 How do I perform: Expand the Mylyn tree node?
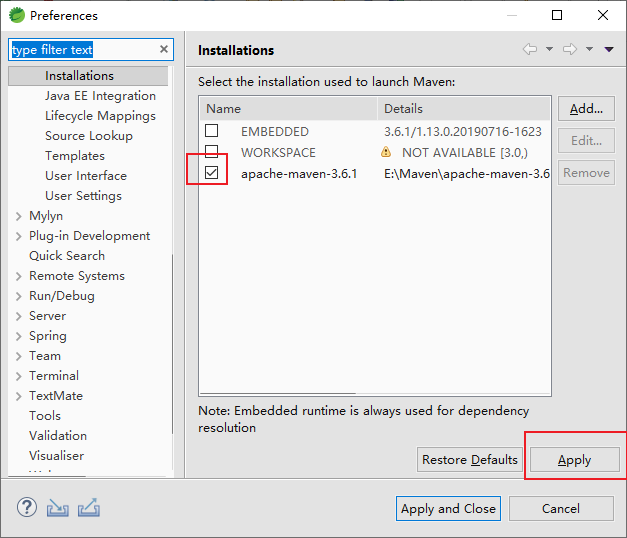tap(18, 216)
